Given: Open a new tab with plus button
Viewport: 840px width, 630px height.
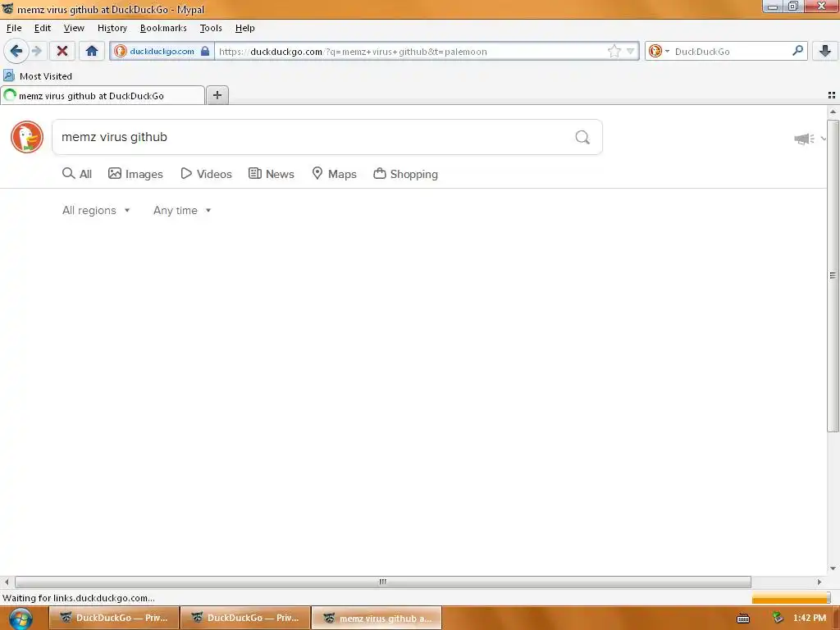Looking at the screenshot, I should [x=217, y=95].
